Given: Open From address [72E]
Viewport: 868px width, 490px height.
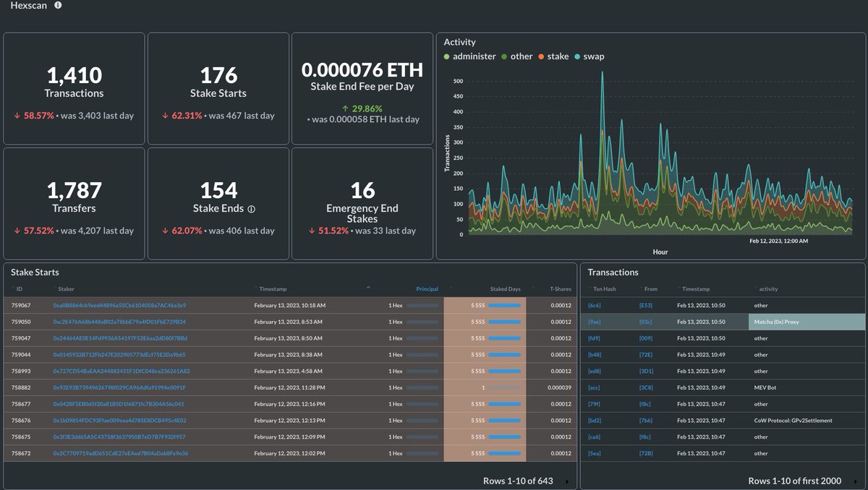Looking at the screenshot, I should point(646,355).
